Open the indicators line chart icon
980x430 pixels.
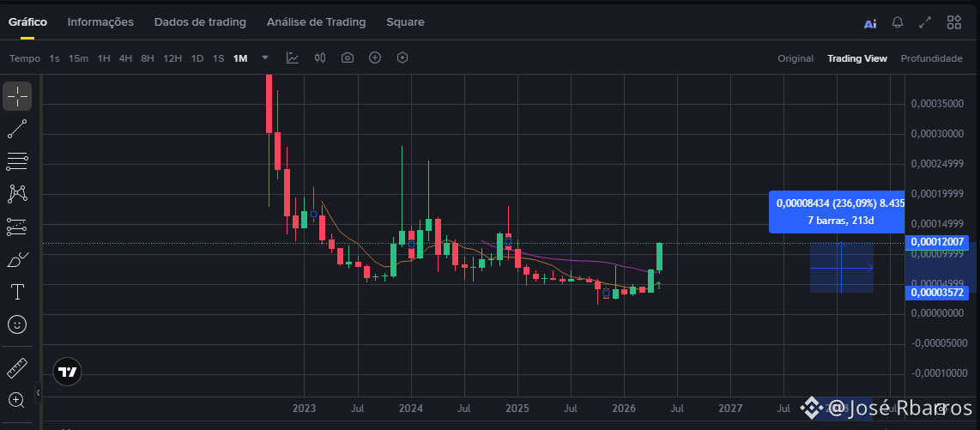tap(292, 58)
